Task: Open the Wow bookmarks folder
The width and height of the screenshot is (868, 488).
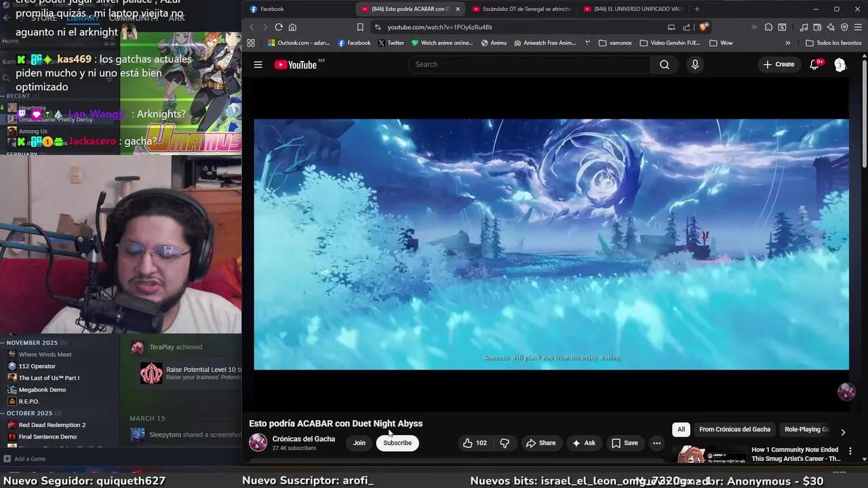Action: (721, 43)
